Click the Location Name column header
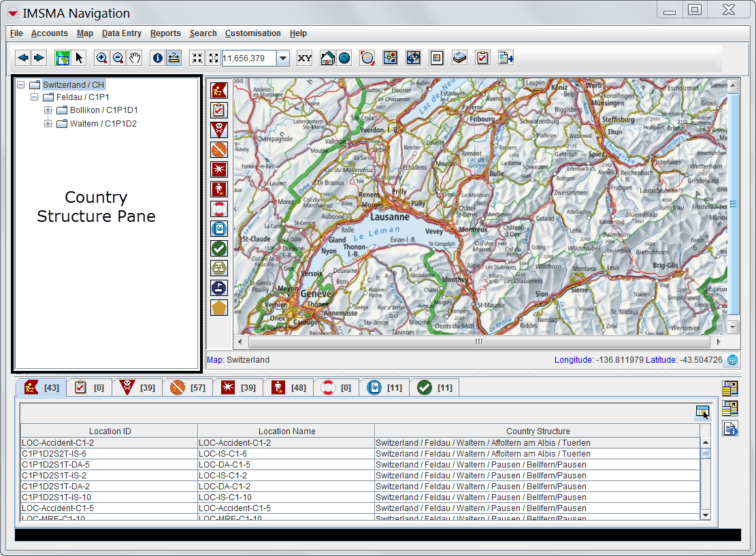The image size is (756, 556). 286,431
